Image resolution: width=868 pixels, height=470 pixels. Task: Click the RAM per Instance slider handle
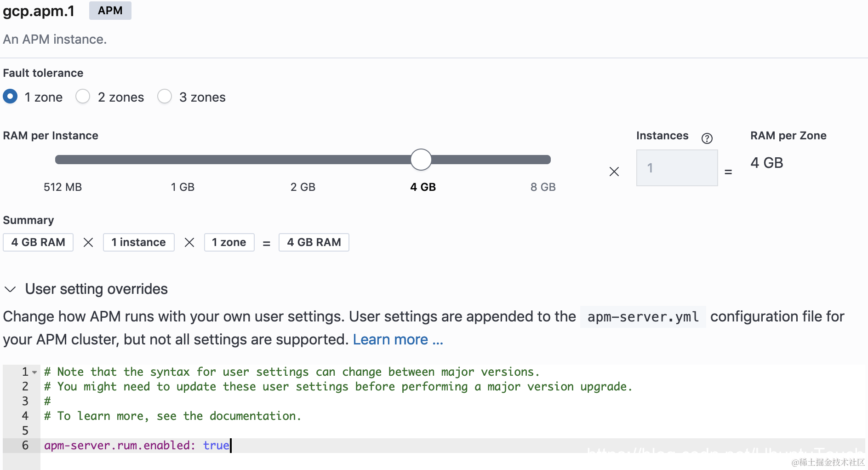coord(421,160)
